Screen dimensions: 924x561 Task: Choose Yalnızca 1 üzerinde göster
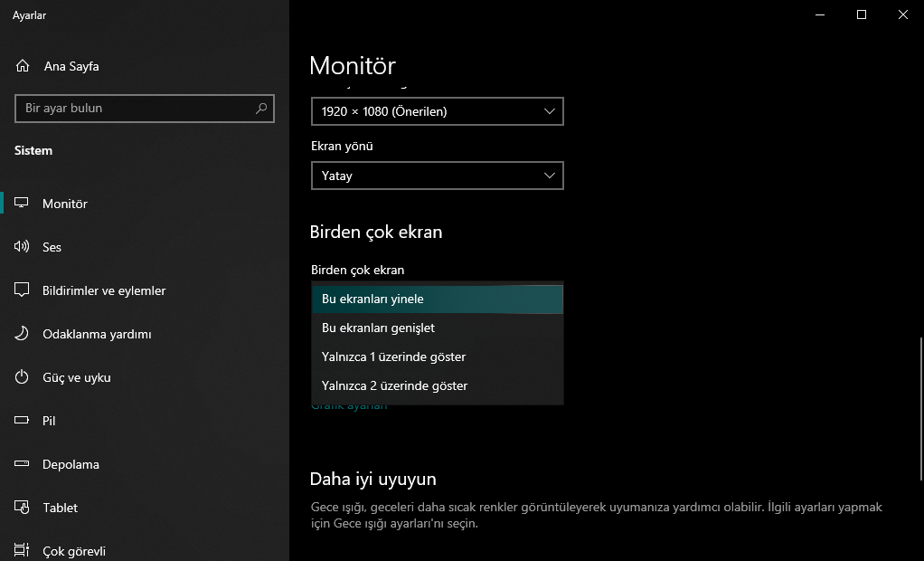point(438,357)
